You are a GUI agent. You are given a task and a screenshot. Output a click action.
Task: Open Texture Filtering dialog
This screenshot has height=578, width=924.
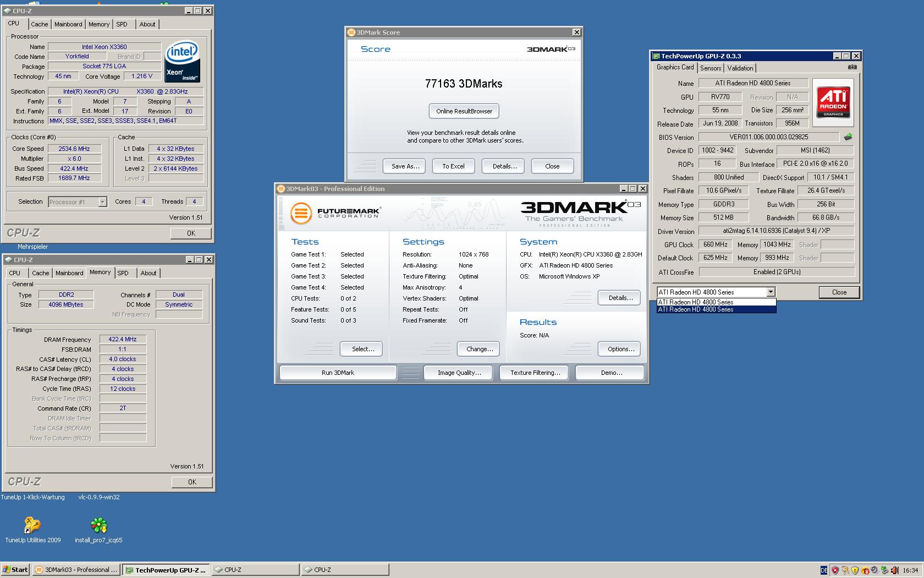click(x=535, y=373)
